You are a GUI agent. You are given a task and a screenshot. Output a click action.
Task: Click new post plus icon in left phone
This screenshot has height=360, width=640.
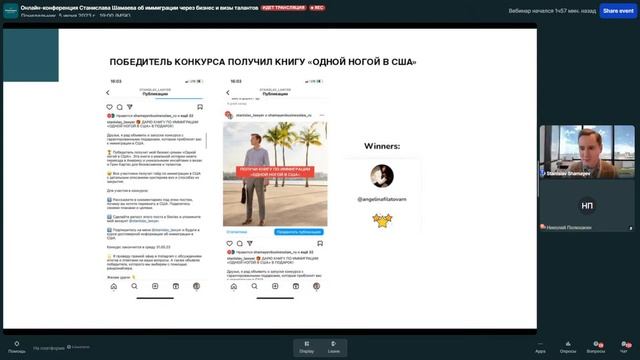(x=155, y=287)
